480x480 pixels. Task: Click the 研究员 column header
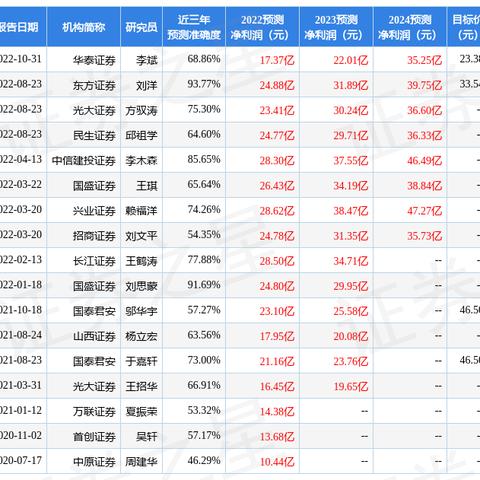click(x=141, y=27)
